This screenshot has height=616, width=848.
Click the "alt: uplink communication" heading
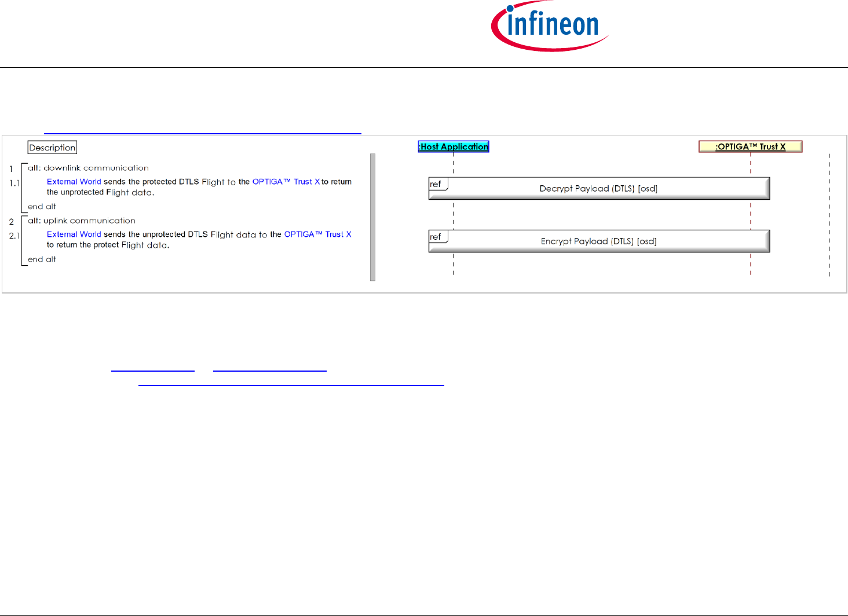click(82, 221)
